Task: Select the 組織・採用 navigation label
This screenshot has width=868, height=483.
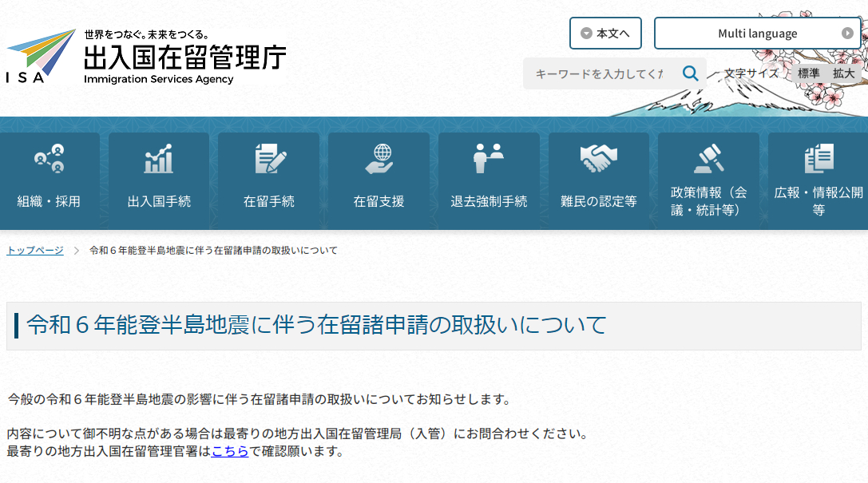Action: point(49,201)
